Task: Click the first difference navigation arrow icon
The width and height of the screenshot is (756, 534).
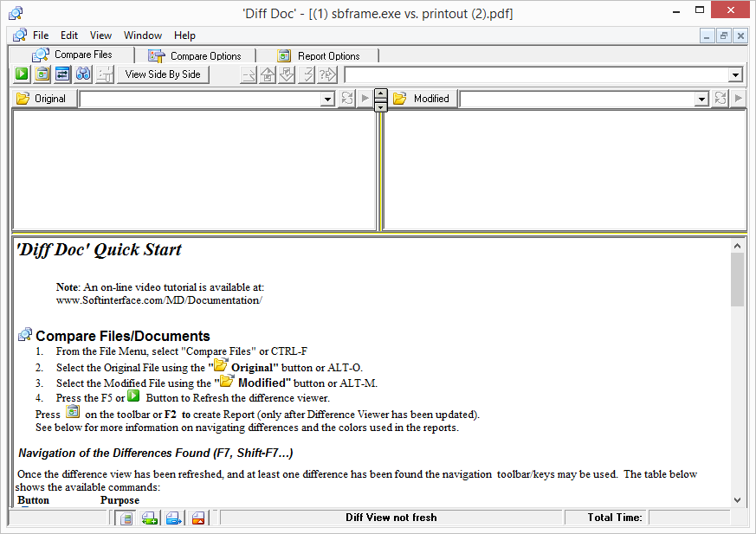Action: (x=249, y=74)
